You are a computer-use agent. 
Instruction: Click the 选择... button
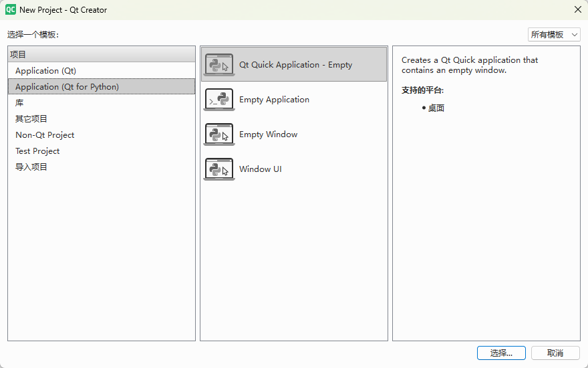pos(501,353)
